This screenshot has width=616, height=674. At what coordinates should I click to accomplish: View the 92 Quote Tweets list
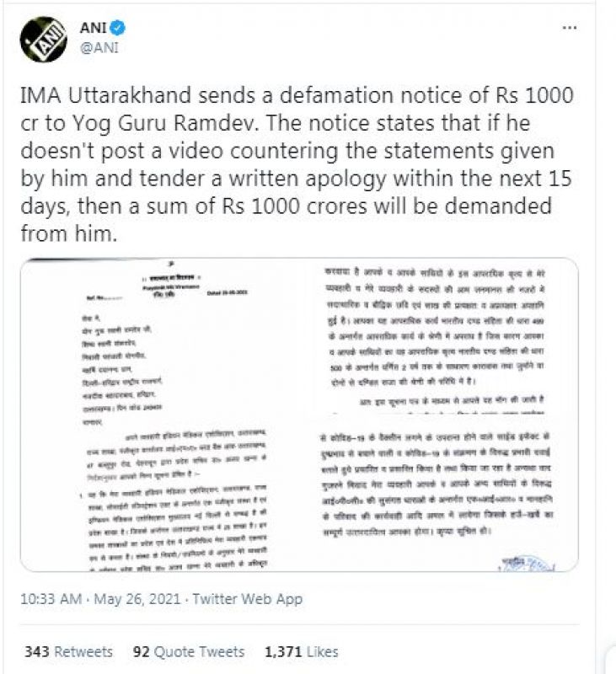(189, 651)
